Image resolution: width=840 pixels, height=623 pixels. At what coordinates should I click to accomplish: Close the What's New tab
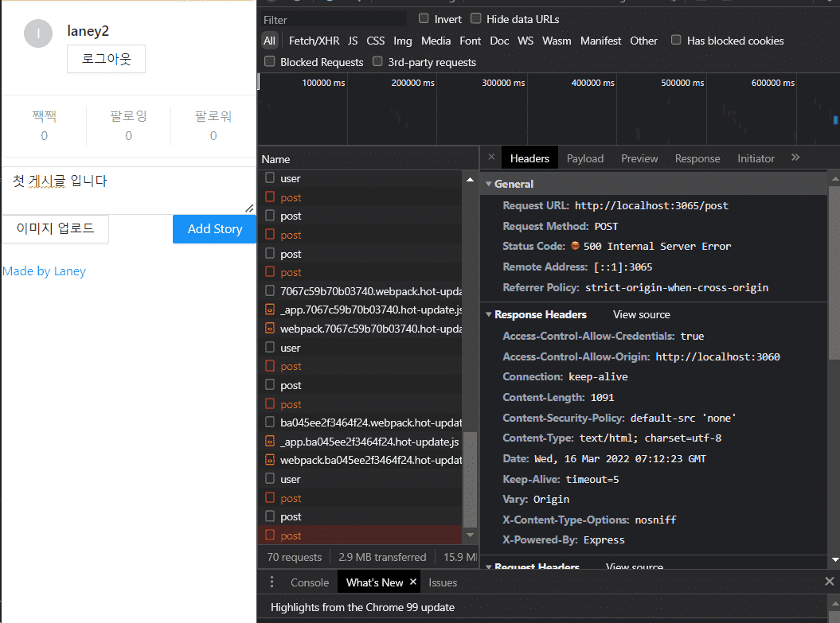[x=413, y=582]
